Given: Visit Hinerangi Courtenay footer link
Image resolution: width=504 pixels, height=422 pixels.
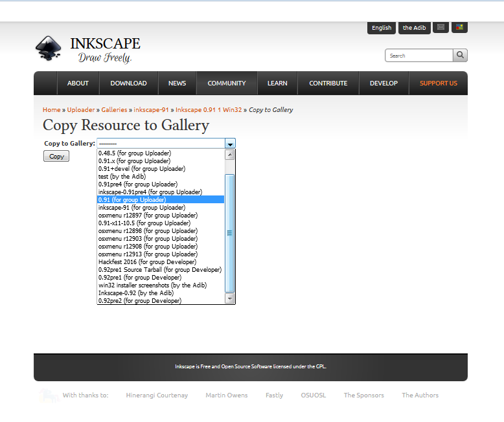Looking at the screenshot, I should coord(157,395).
